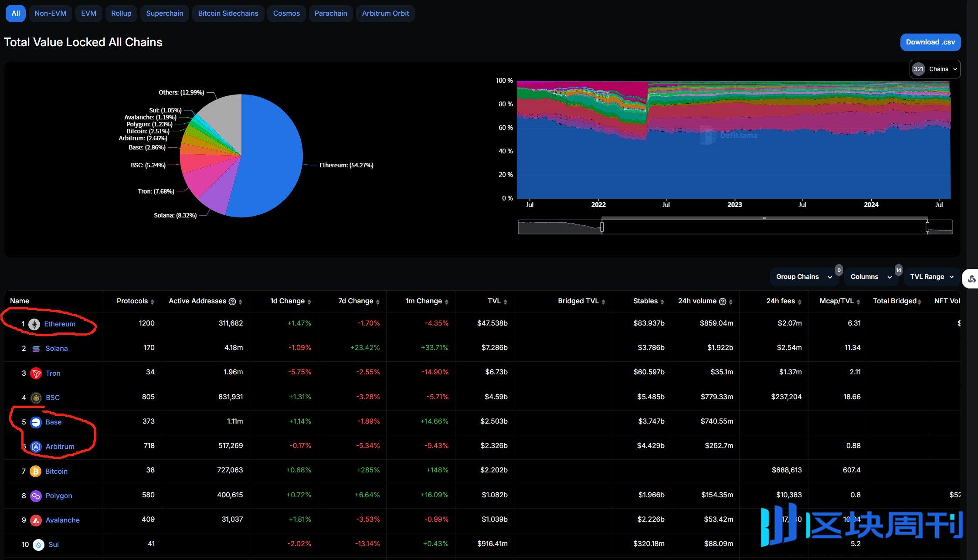Image resolution: width=978 pixels, height=560 pixels.
Task: Click Ethereum TVL value $47.538b
Action: 492,323
